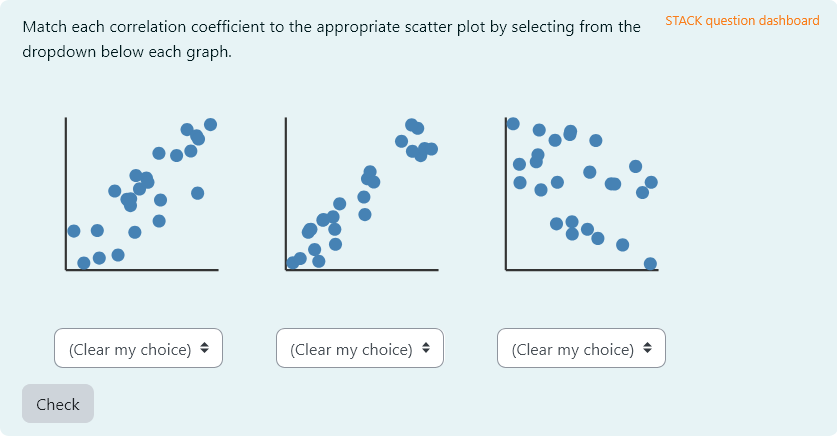The width and height of the screenshot is (837, 436).
Task: Click the up-down arrow icon in second dropdown
Action: coord(426,348)
